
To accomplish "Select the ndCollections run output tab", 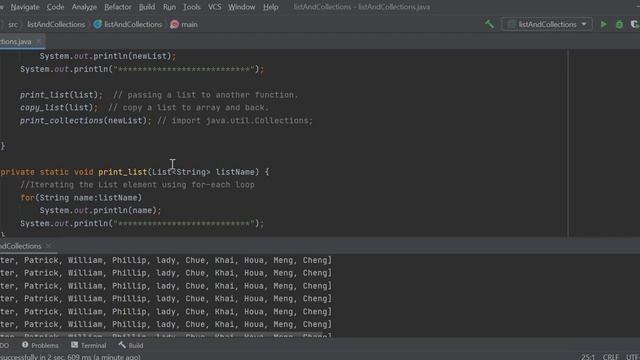I will pos(20,246).
